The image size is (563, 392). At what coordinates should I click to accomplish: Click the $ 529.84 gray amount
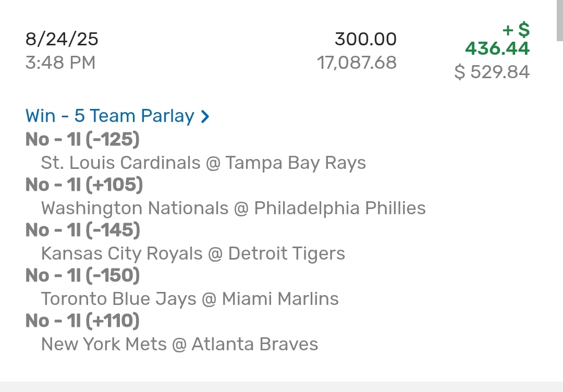[492, 72]
